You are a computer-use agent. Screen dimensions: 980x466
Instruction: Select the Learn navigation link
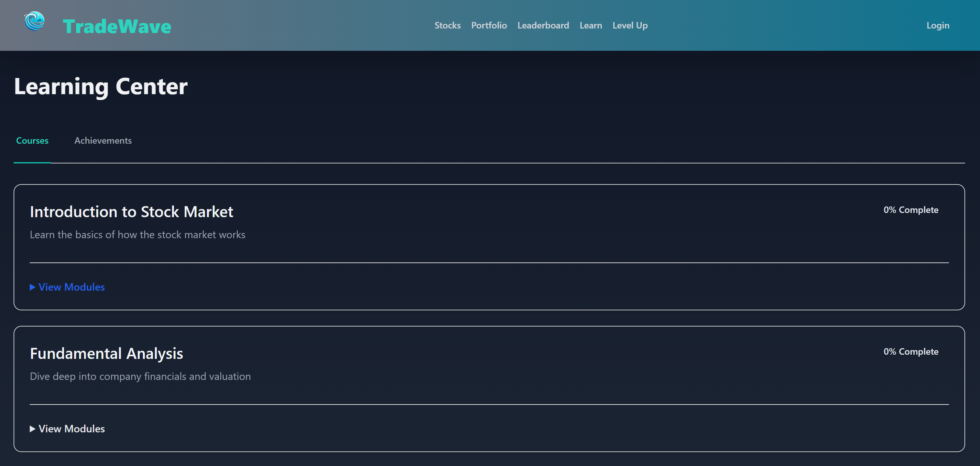[591, 26]
